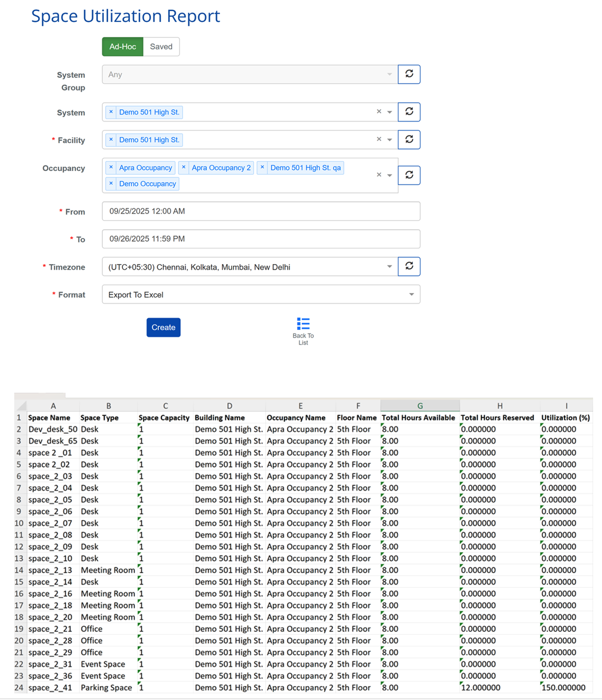Refresh the Occupancy field
Screen dimensions: 602x700
click(x=409, y=175)
